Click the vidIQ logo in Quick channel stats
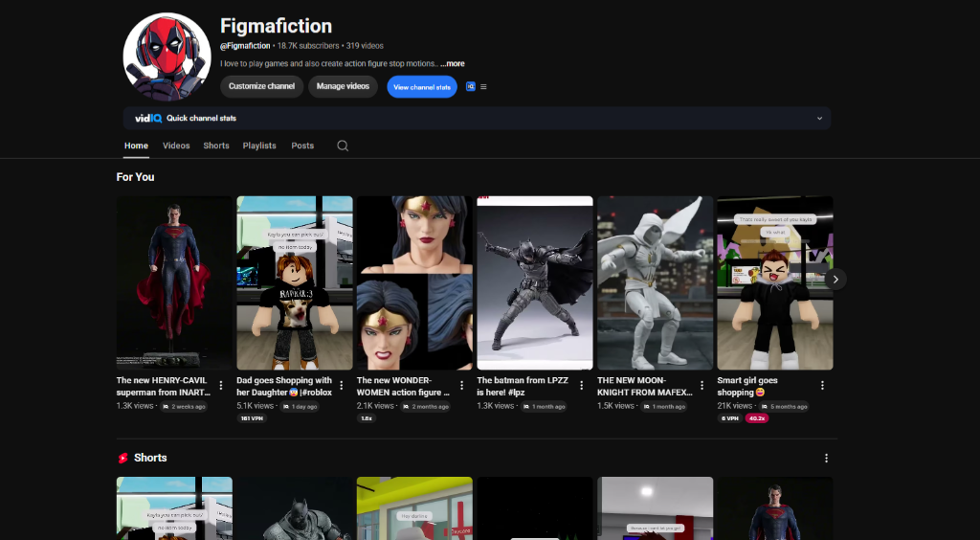The image size is (980, 540). coord(148,118)
